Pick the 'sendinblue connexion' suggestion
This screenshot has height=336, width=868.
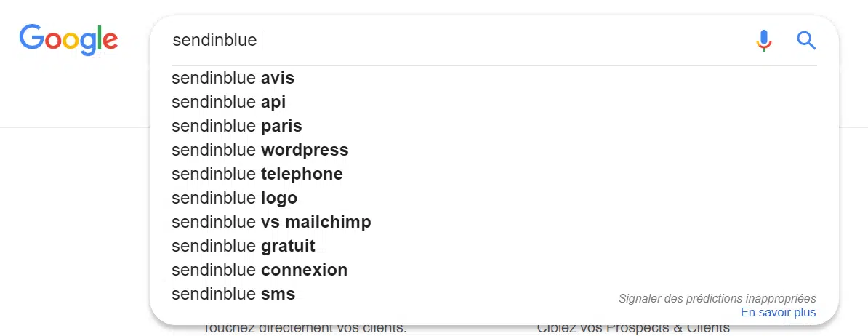tap(259, 270)
